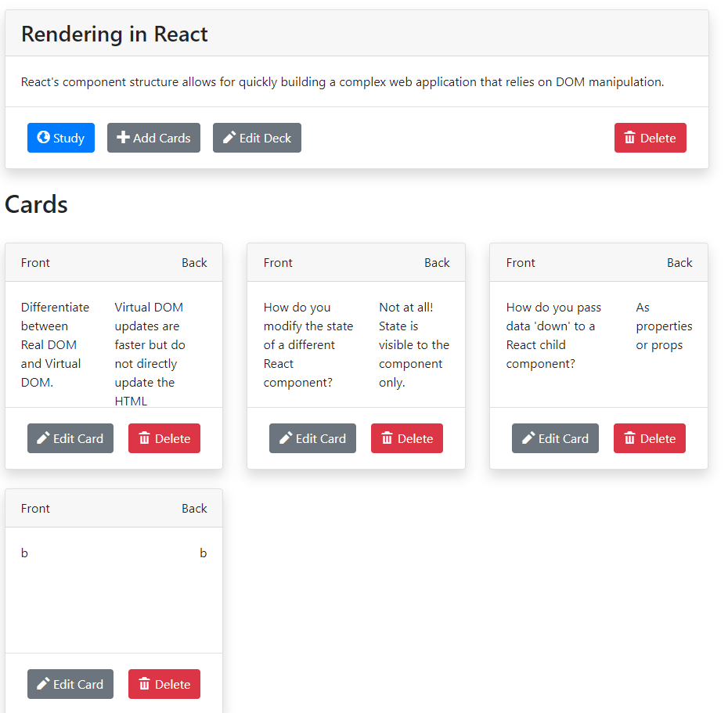The width and height of the screenshot is (728, 713).
Task: Open Add Cards for this deck
Action: point(153,138)
